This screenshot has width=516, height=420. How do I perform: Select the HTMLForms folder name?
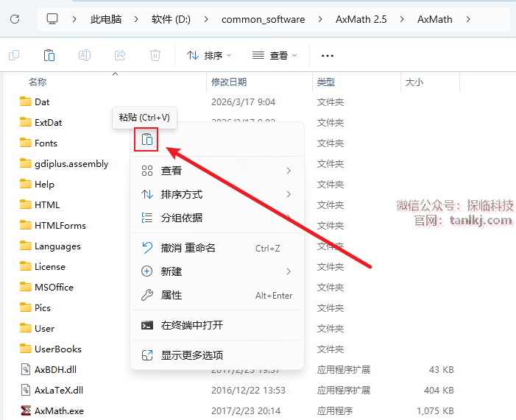(x=60, y=226)
